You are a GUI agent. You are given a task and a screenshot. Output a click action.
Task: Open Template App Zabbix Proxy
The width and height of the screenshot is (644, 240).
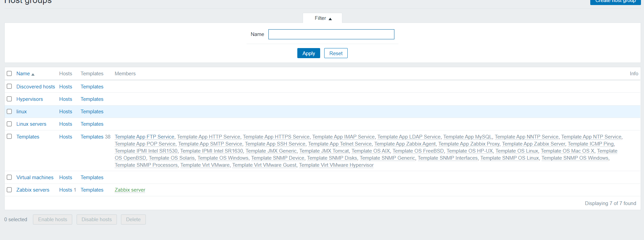click(x=469, y=144)
